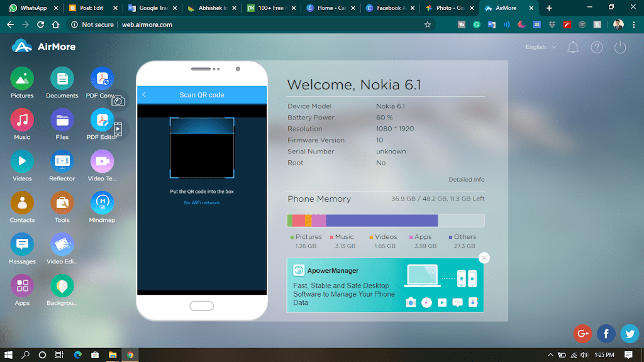Click the power disconnect icon
This screenshot has height=362, width=644.
click(620, 47)
